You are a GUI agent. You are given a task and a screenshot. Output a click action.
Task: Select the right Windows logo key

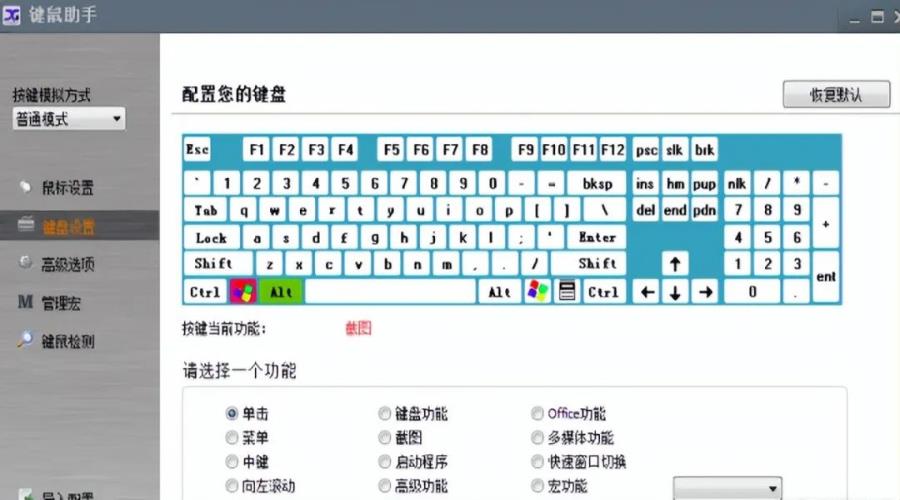click(x=538, y=292)
